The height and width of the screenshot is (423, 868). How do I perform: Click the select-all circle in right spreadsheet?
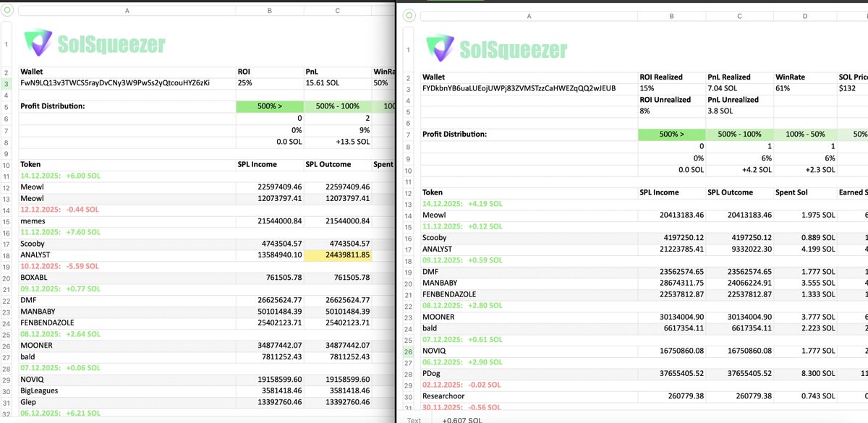click(409, 15)
